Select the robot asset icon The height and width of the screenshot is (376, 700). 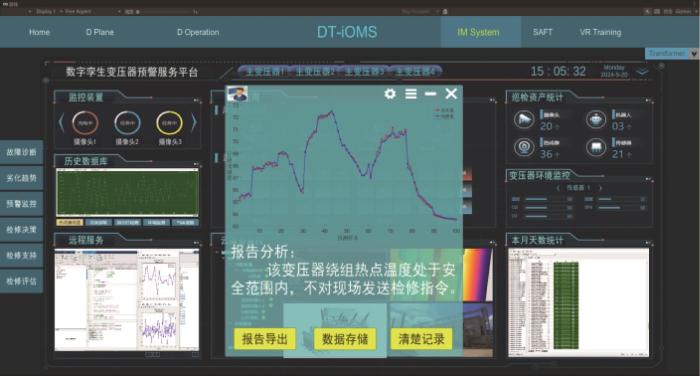click(596, 120)
